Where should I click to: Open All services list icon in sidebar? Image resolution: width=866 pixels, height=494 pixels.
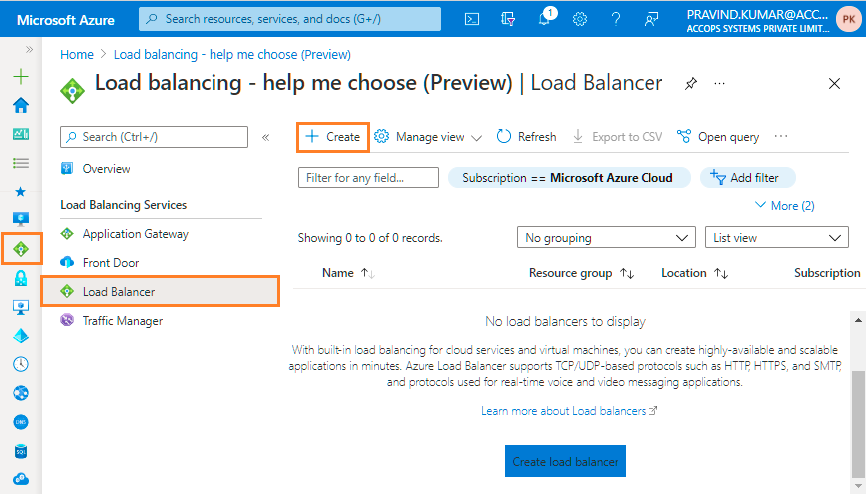pos(21,163)
